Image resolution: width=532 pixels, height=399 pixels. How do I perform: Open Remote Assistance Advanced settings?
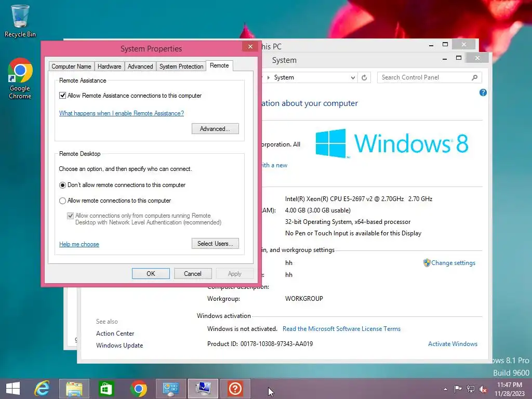(215, 129)
